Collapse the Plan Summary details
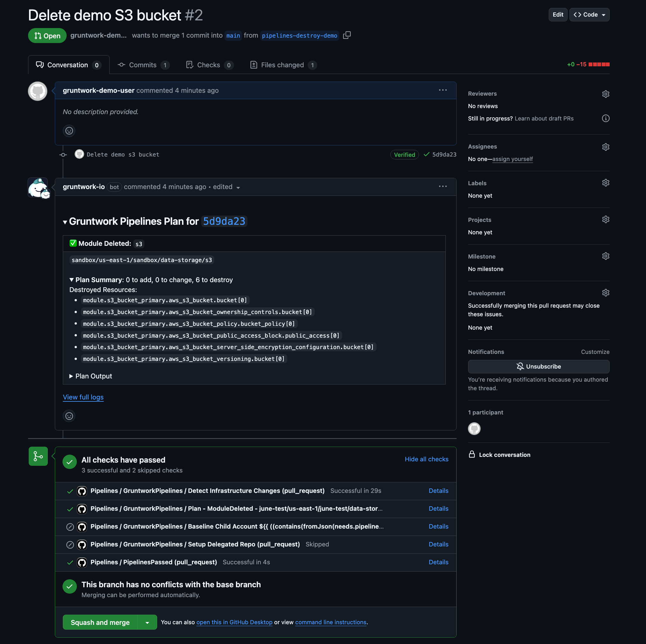The image size is (646, 644). click(x=71, y=280)
